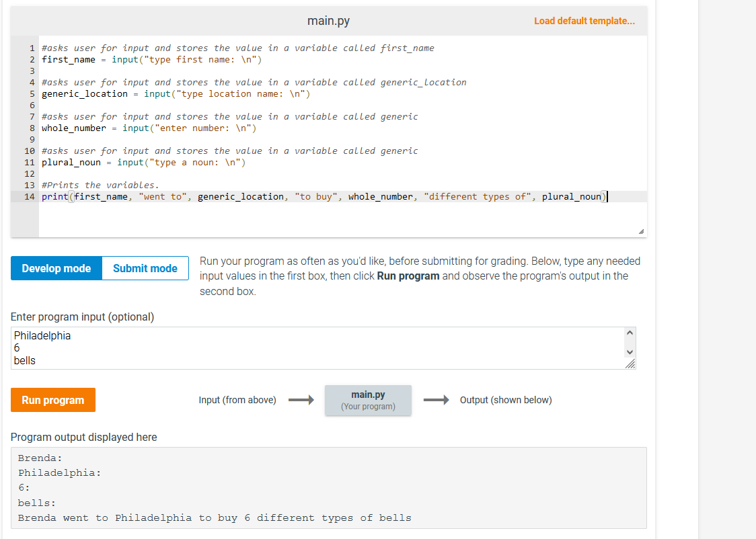Click line 5 generic_location input statement
Image resolution: width=756 pixels, height=539 pixels.
coord(176,94)
